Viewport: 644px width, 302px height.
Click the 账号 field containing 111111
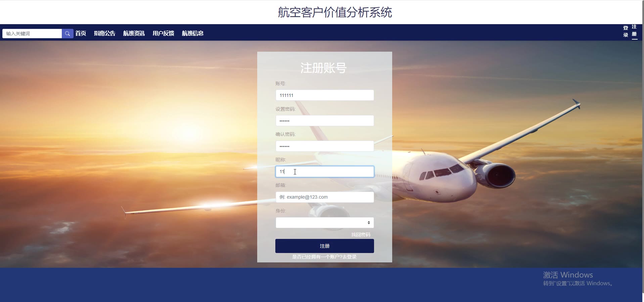(x=325, y=95)
